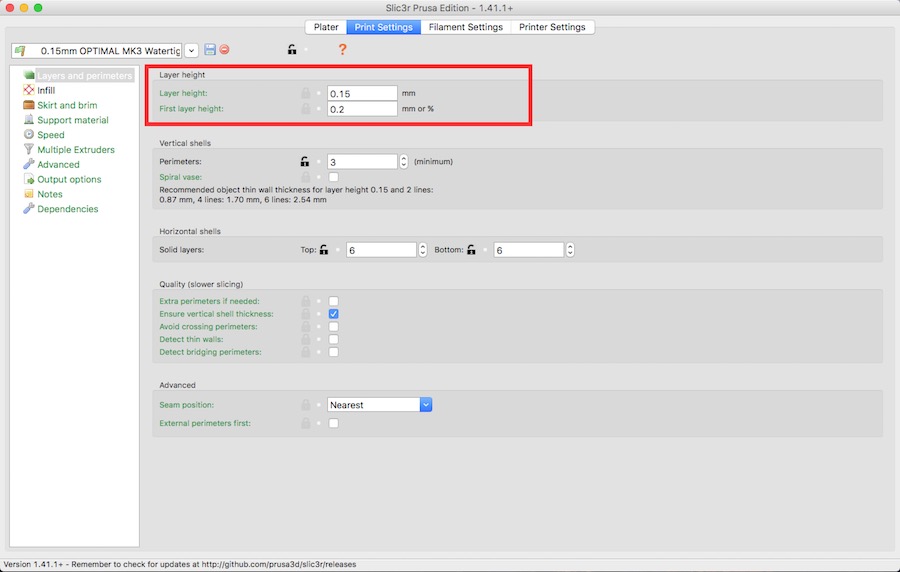Click the Layer height input field
The height and width of the screenshot is (572, 900).
pyautogui.click(x=362, y=94)
